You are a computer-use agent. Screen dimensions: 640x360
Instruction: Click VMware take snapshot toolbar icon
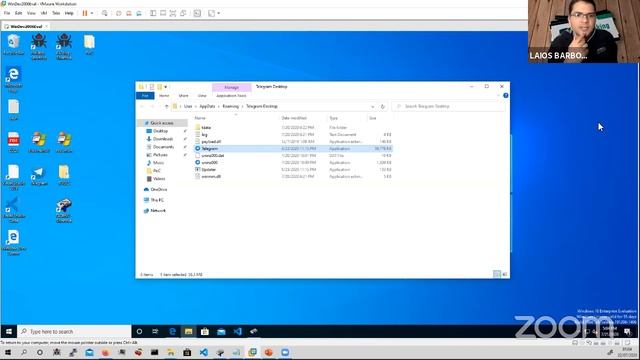pyautogui.click(x=119, y=13)
